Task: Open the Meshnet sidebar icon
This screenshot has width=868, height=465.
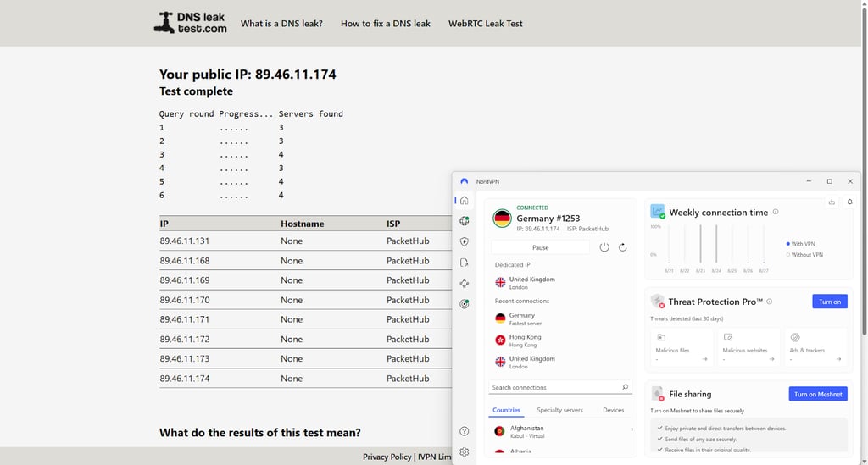Action: [x=464, y=283]
